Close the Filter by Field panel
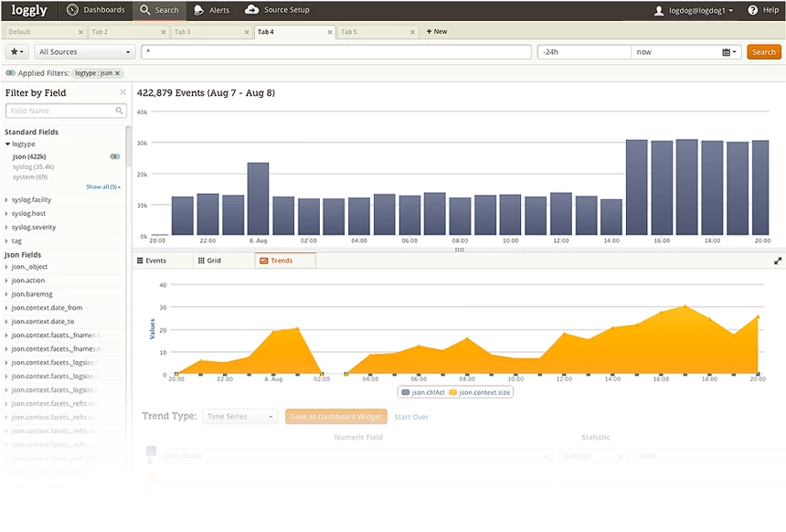Viewport: 786px width, 532px height. coord(122,92)
